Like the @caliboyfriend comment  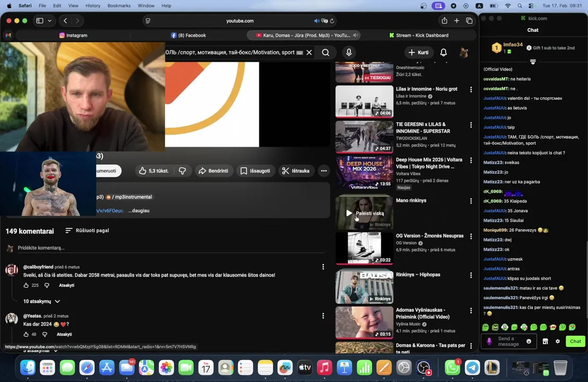[26, 285]
